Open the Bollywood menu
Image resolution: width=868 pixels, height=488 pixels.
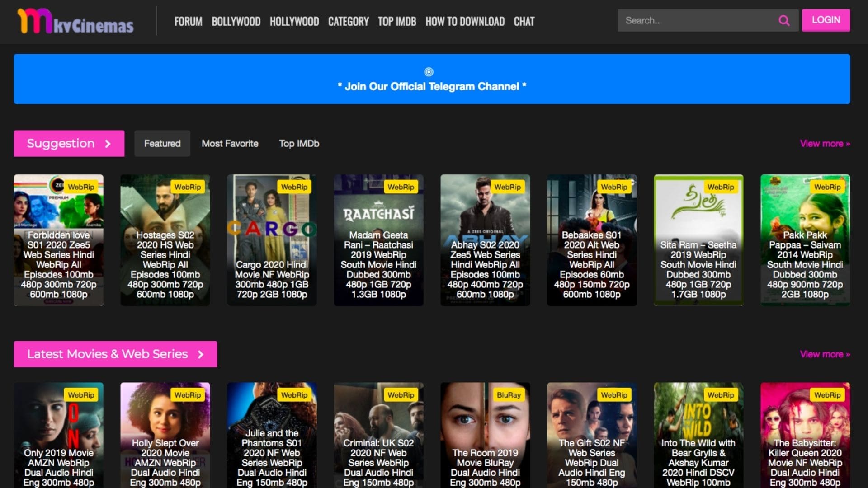point(236,21)
